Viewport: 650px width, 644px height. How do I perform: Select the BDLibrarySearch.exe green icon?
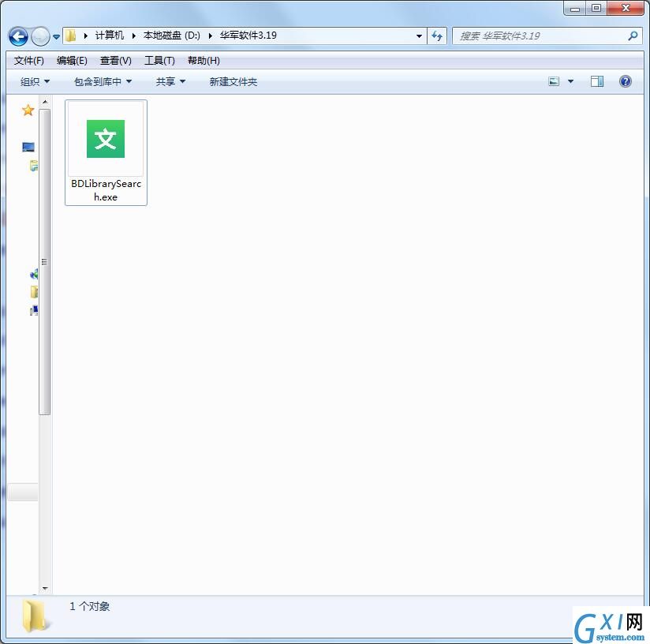[x=106, y=139]
